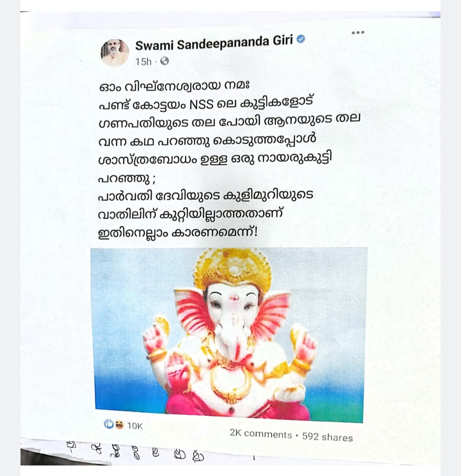
Task: Click the line പറഞ്ഞു ; in the post
Action: [126, 179]
